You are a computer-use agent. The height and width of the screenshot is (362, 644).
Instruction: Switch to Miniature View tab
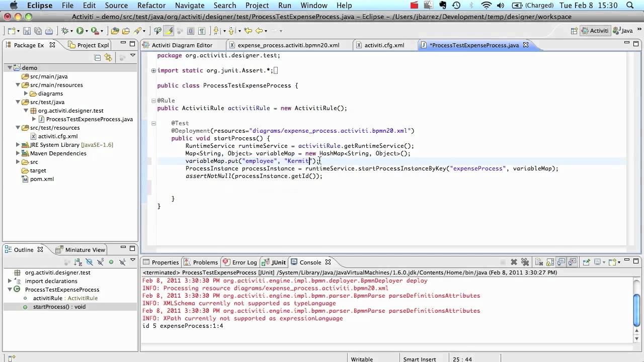(80, 249)
